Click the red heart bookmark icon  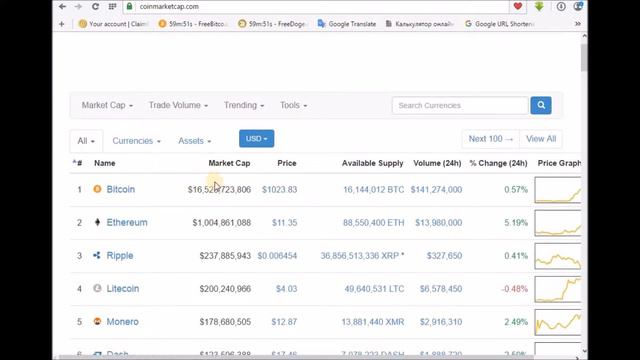[x=518, y=6]
